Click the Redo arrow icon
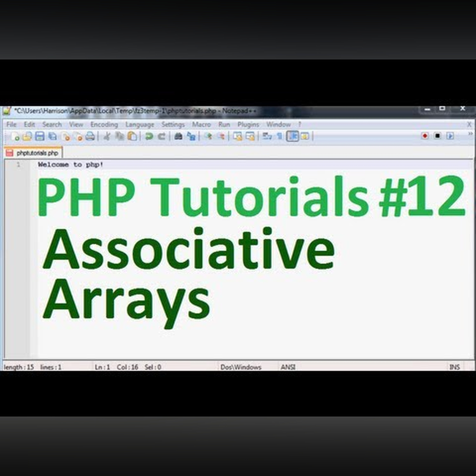The height and width of the screenshot is (476, 476). [162, 136]
